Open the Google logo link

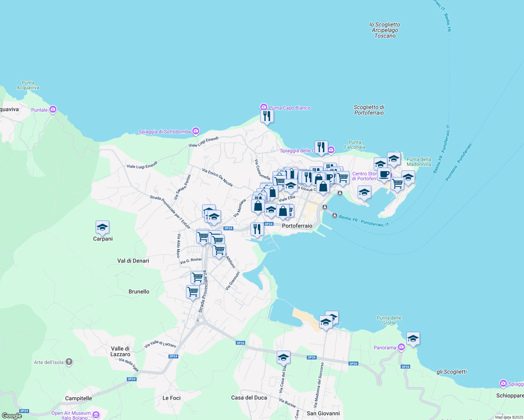(12, 416)
